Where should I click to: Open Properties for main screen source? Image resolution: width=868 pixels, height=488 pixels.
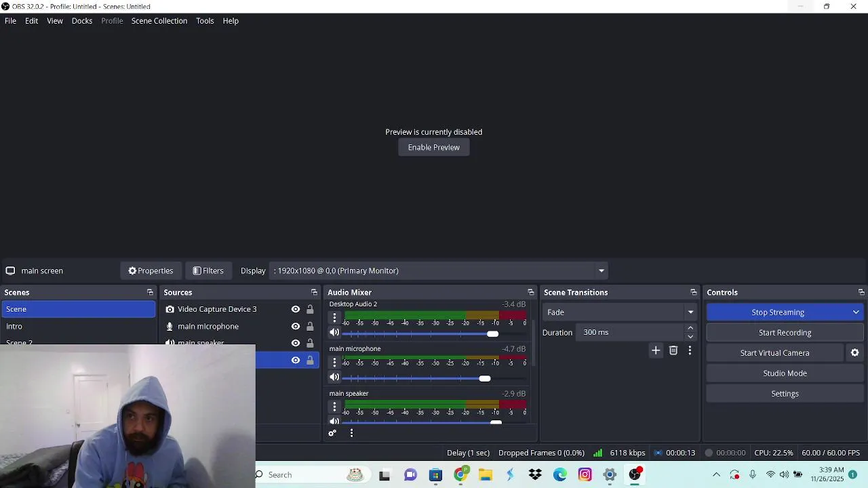(x=151, y=270)
